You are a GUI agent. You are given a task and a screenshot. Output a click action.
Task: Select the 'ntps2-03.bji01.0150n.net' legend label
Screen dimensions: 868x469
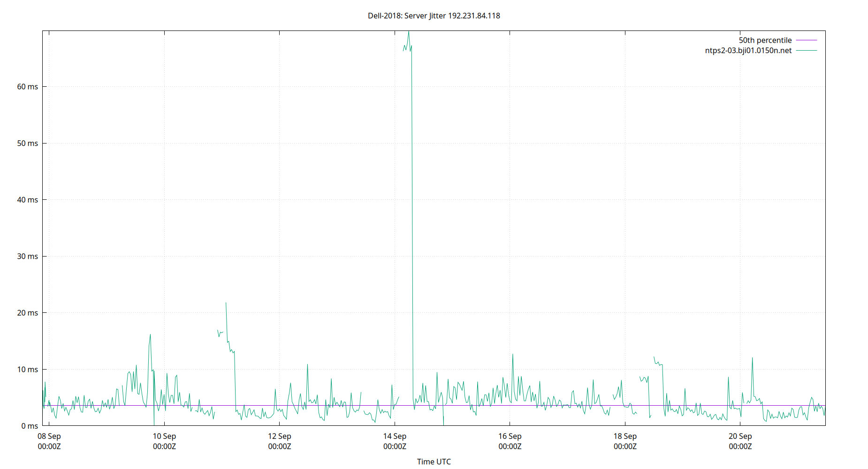[748, 50]
